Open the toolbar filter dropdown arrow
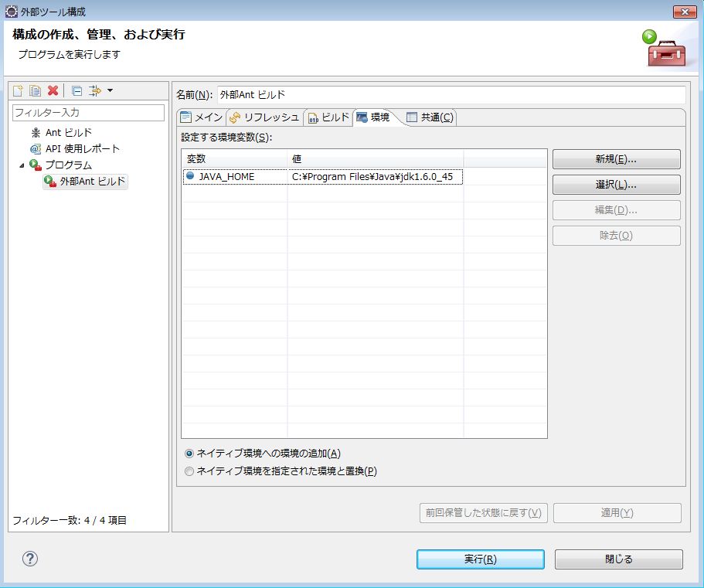The height and width of the screenshot is (588, 704). coord(110,91)
